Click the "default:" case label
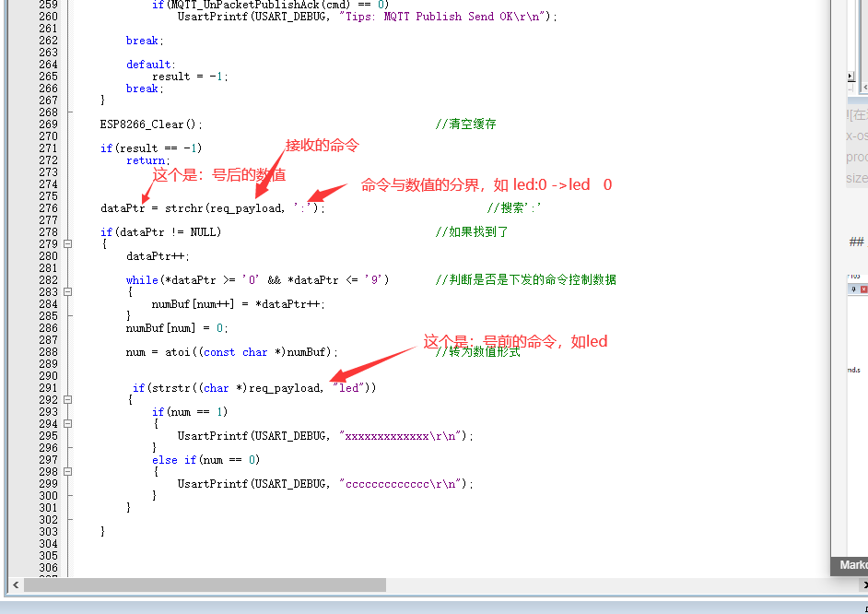The width and height of the screenshot is (868, 614). tap(150, 65)
